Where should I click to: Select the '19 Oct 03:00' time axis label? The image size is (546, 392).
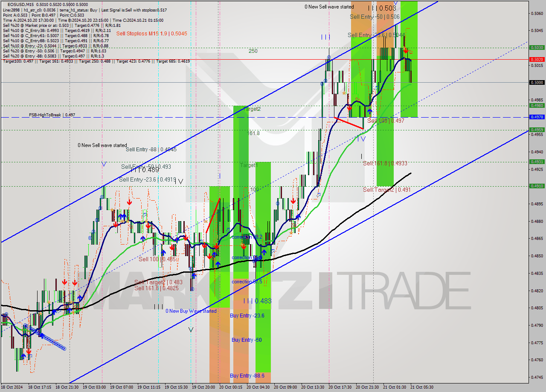[94, 387]
